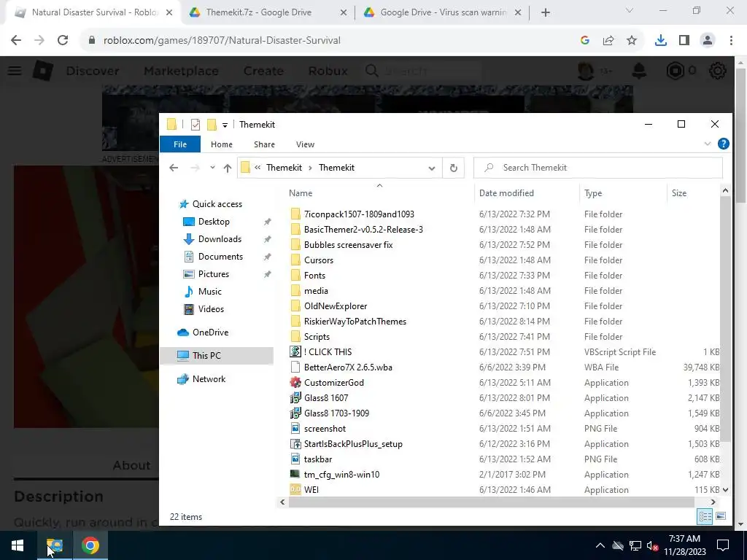Select the tm_cfg_win8-win10 application icon

point(295,474)
